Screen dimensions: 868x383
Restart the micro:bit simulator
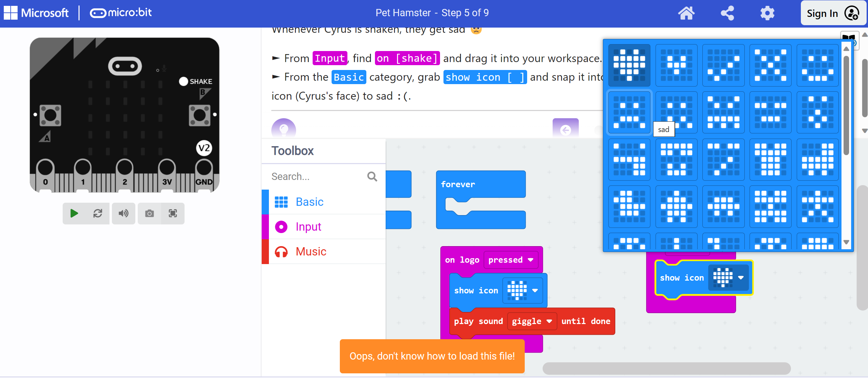coord(98,213)
